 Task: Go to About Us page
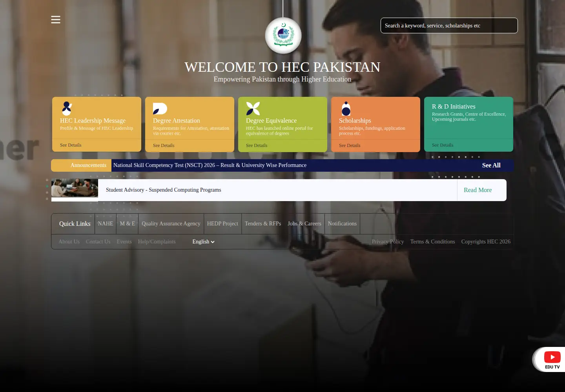[x=69, y=242]
